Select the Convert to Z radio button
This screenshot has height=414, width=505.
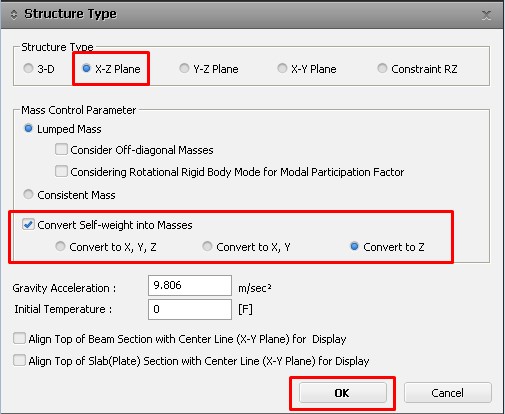(354, 247)
